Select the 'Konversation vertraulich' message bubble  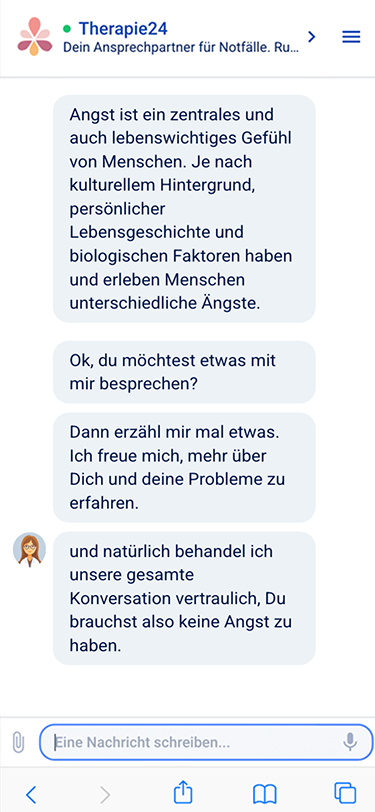click(184, 598)
